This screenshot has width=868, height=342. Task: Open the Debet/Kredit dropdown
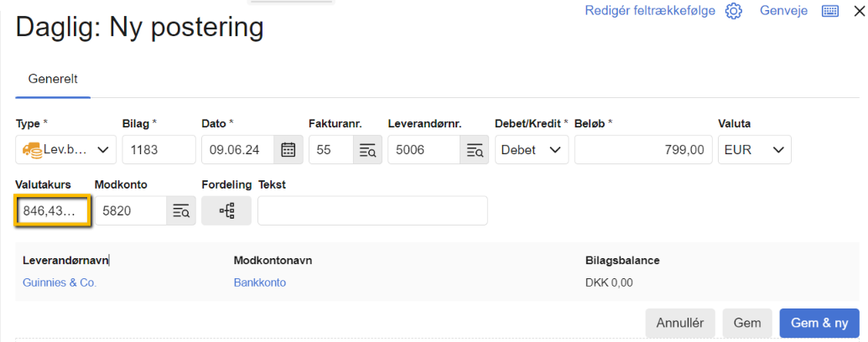532,150
